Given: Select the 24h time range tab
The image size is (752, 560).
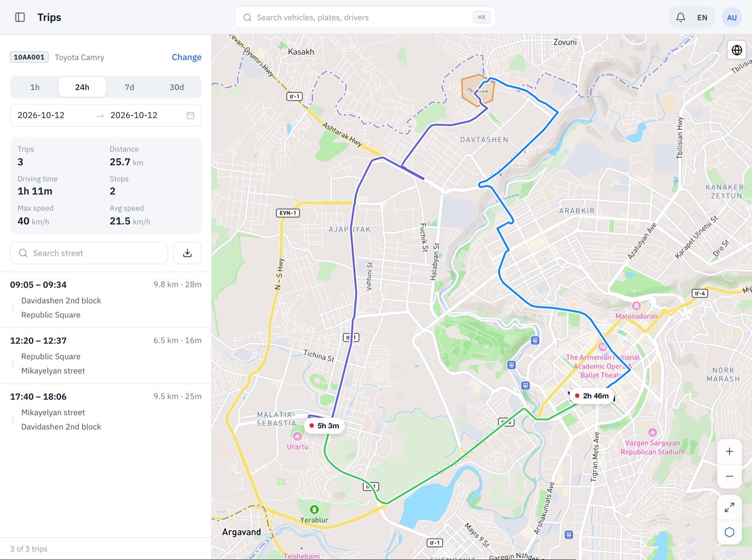Looking at the screenshot, I should pos(82,87).
